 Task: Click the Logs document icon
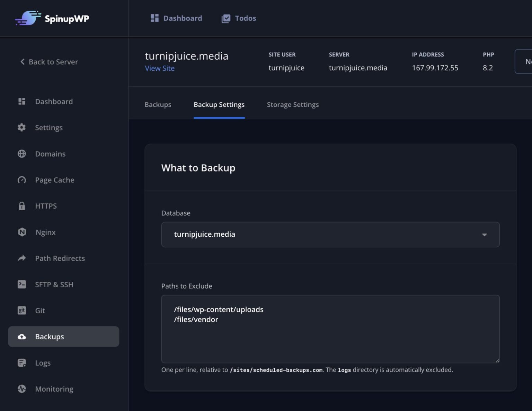[22, 363]
